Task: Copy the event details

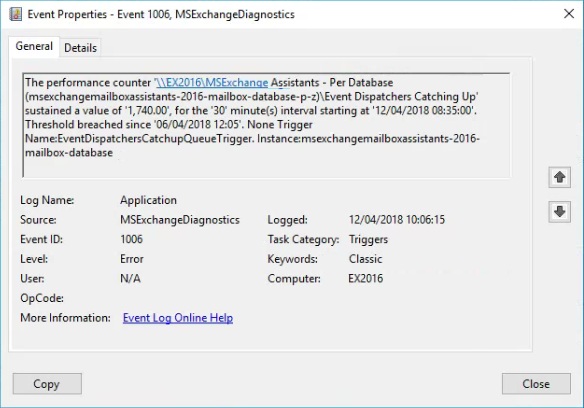Action: (x=47, y=384)
